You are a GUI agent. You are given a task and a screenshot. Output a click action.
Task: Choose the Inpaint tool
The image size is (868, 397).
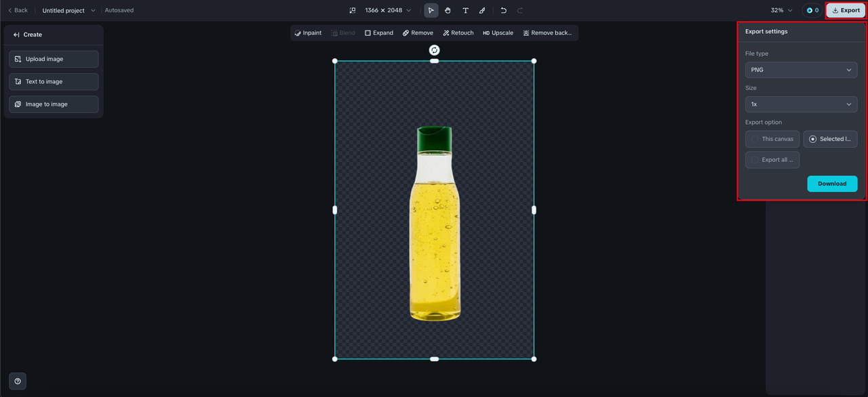[x=309, y=33]
